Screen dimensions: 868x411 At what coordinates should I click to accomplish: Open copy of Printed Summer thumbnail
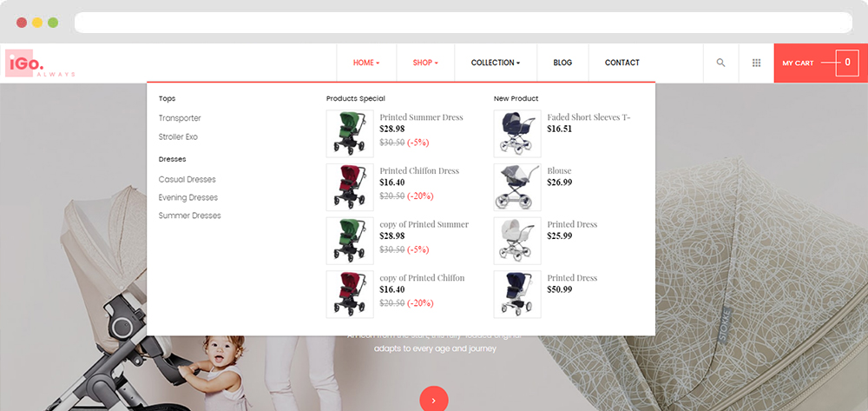pos(350,241)
